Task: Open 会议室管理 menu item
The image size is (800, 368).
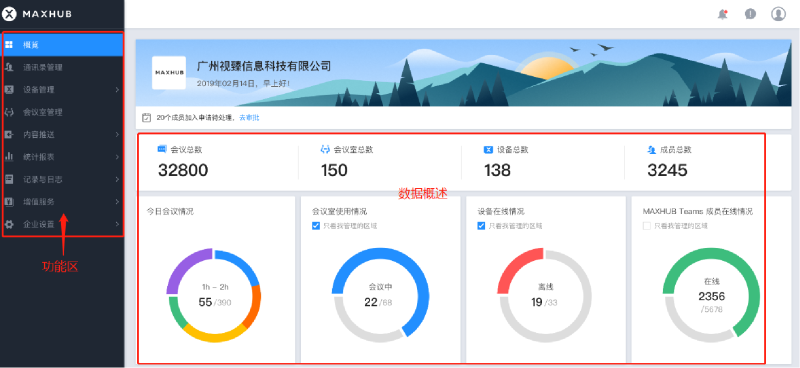Action: click(63, 112)
